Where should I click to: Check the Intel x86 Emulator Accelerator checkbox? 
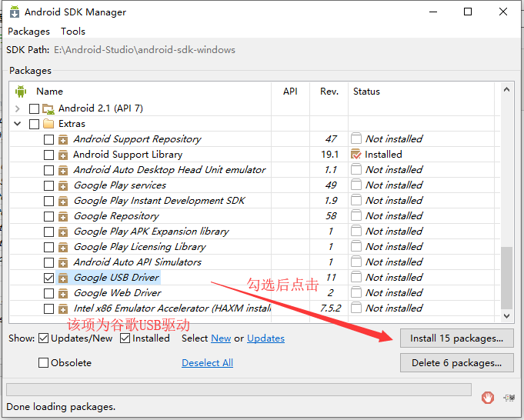pyautogui.click(x=48, y=308)
